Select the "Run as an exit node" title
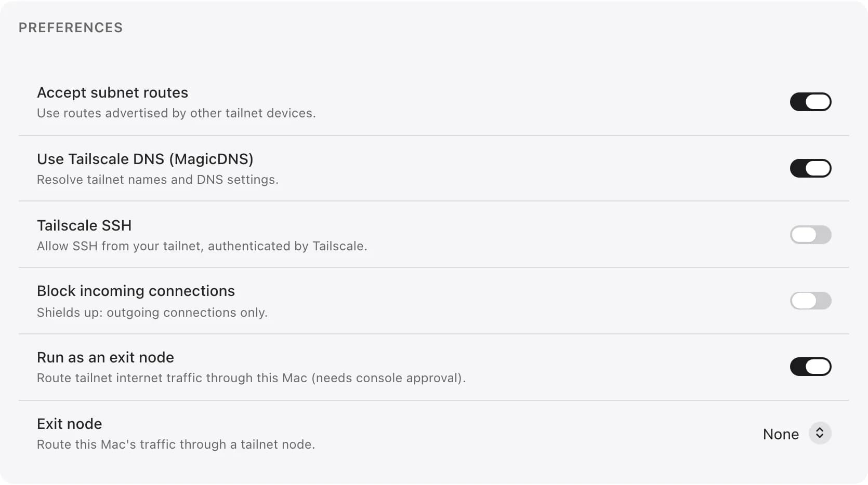868x485 pixels. pos(106,357)
